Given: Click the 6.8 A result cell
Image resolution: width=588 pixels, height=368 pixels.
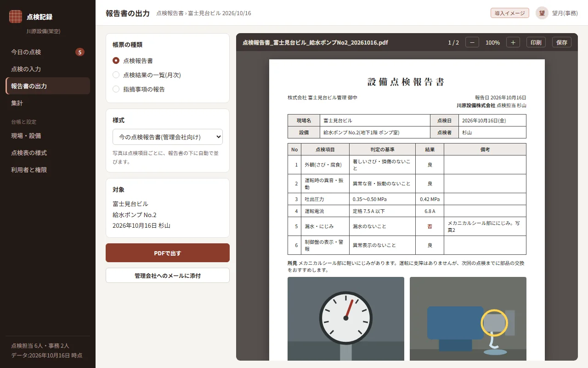Looking at the screenshot, I should (430, 211).
